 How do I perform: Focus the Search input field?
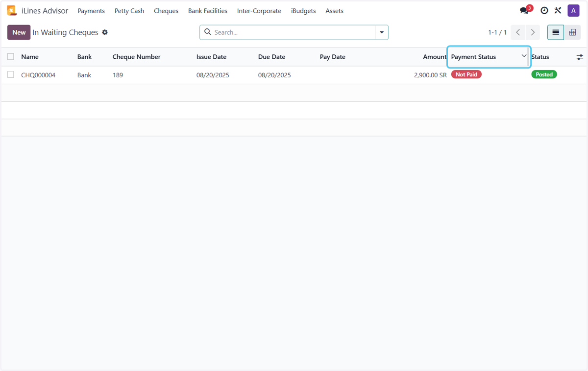pyautogui.click(x=293, y=32)
